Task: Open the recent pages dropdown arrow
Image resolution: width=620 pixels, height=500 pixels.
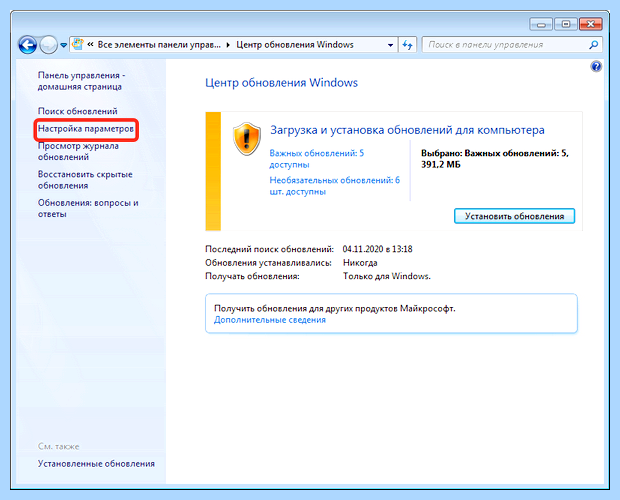Action: tap(63, 45)
